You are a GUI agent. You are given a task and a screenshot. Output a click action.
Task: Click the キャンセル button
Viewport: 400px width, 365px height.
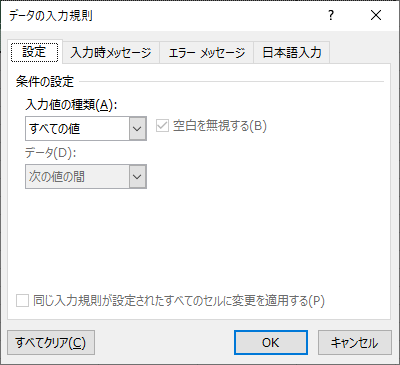click(355, 343)
